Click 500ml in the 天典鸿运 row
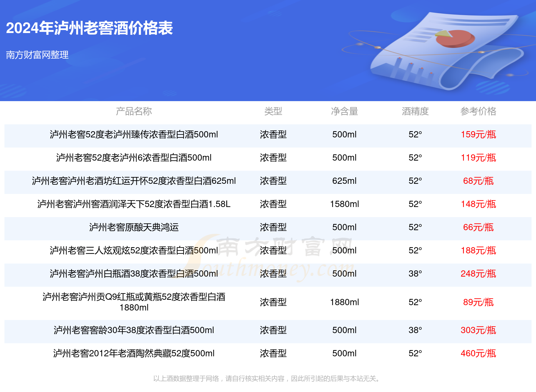Image resolution: width=536 pixels, height=392 pixels. [x=345, y=227]
